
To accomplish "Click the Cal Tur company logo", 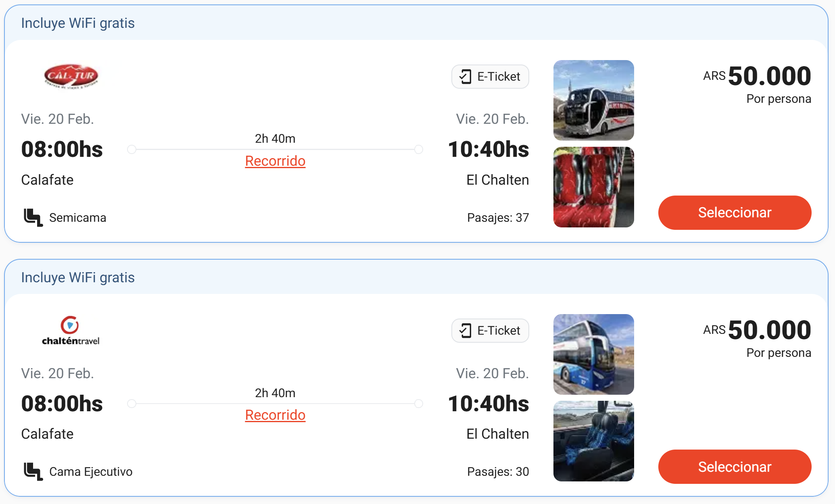I will coord(71,76).
